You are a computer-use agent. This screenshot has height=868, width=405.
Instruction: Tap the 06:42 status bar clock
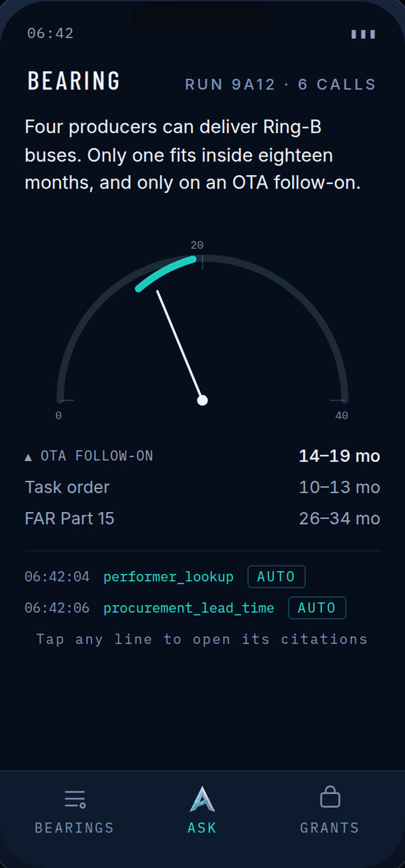coord(51,33)
